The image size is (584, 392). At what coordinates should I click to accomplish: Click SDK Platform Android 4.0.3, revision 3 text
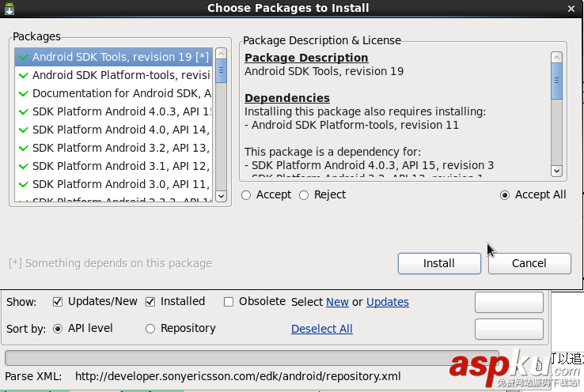pyautogui.click(x=373, y=165)
